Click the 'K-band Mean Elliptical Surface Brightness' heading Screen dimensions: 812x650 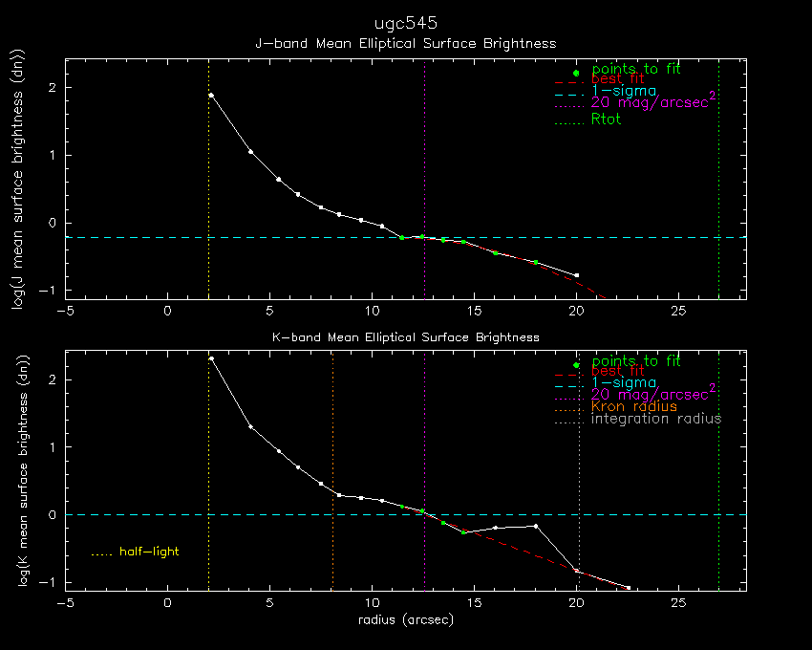click(x=405, y=337)
